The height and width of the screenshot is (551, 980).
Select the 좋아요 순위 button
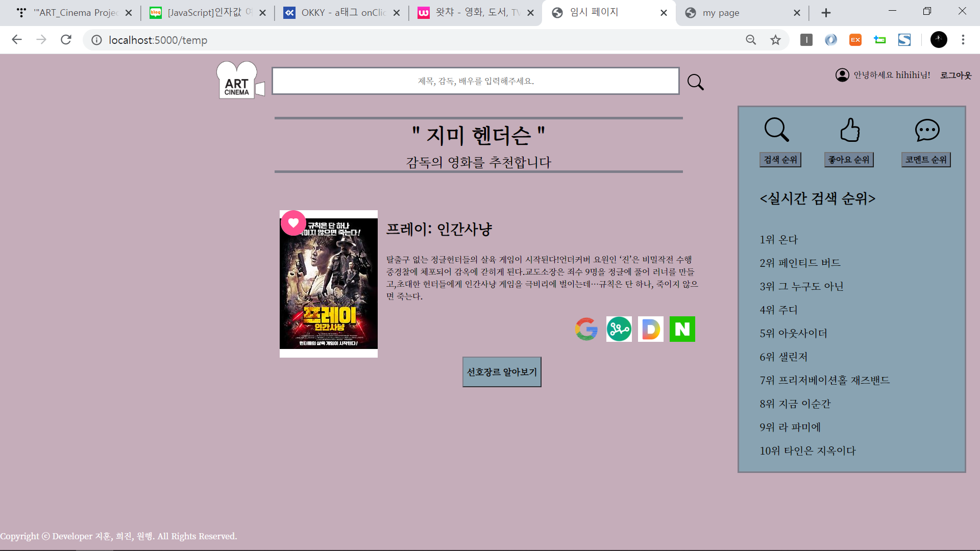(848, 160)
